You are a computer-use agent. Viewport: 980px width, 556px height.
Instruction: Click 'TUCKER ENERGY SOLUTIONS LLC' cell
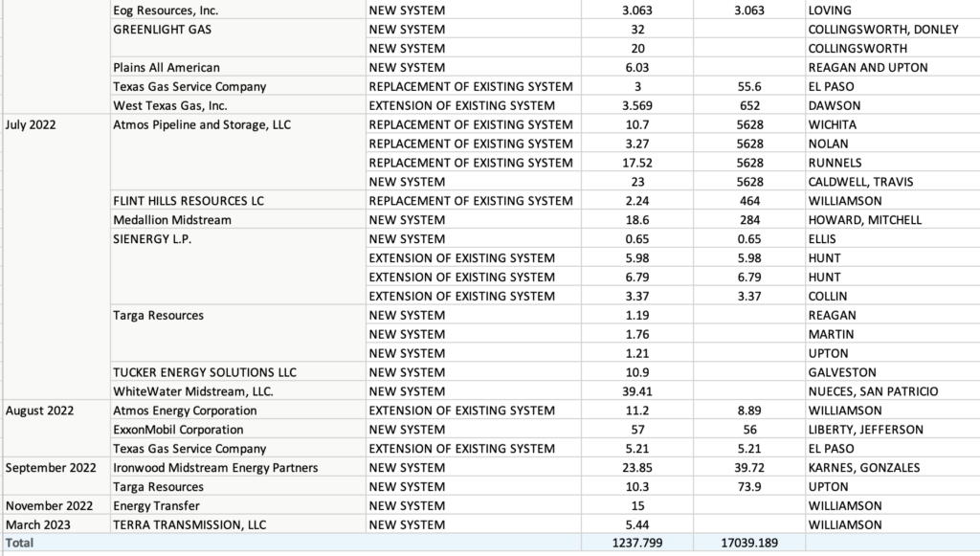238,372
